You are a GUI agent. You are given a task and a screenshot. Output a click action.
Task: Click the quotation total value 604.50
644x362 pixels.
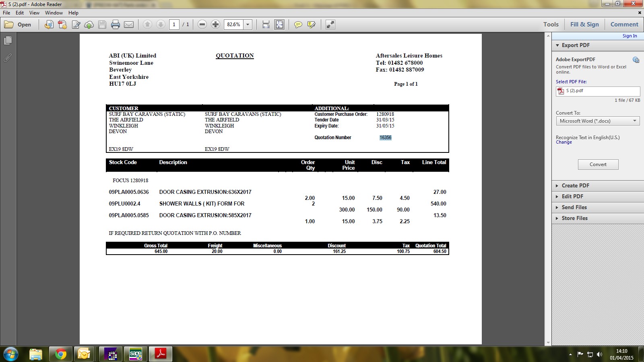pos(440,251)
